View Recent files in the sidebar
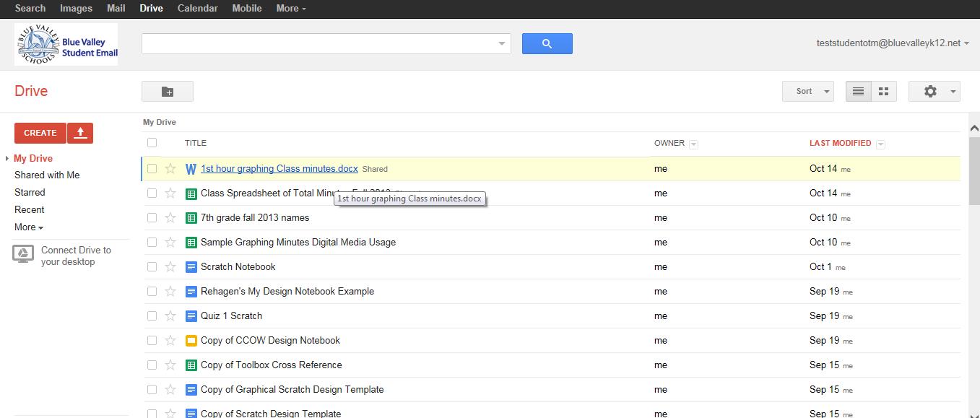Screen dimensions: 980x418 coord(30,210)
